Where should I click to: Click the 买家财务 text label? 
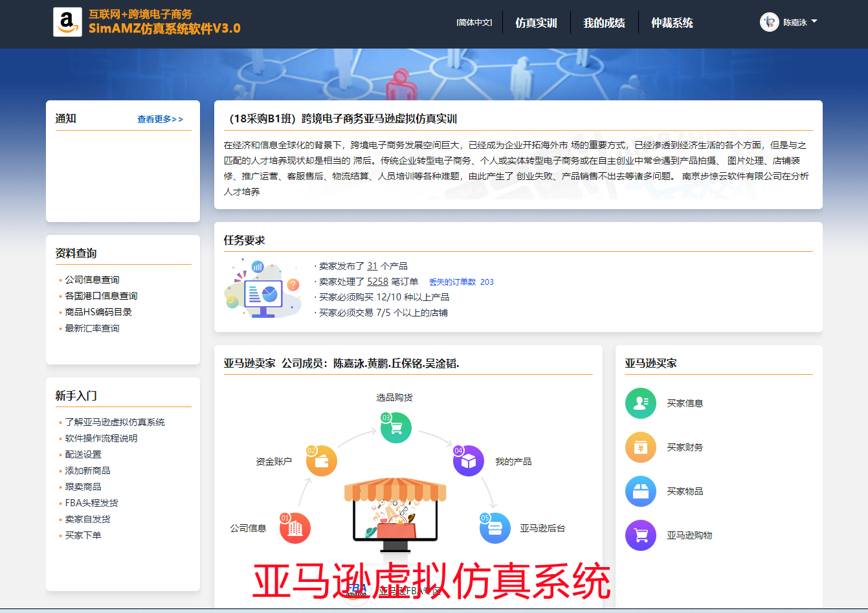(685, 447)
